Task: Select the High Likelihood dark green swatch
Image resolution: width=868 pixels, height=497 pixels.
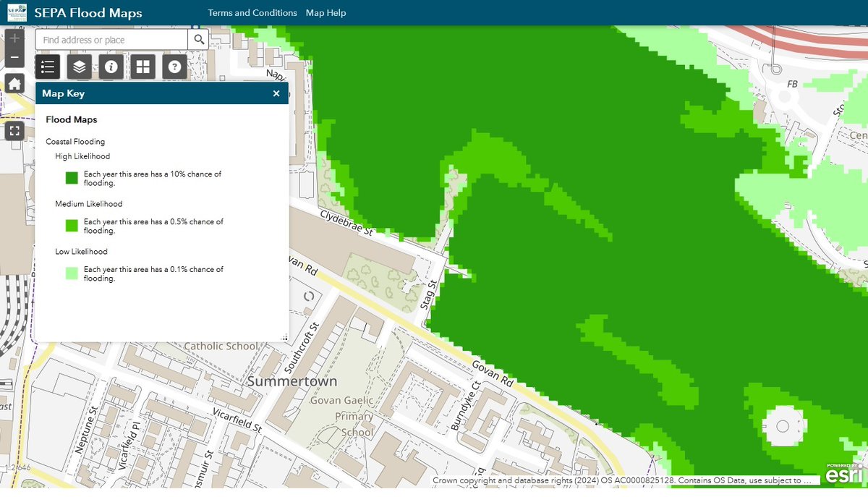Action: tap(70, 178)
